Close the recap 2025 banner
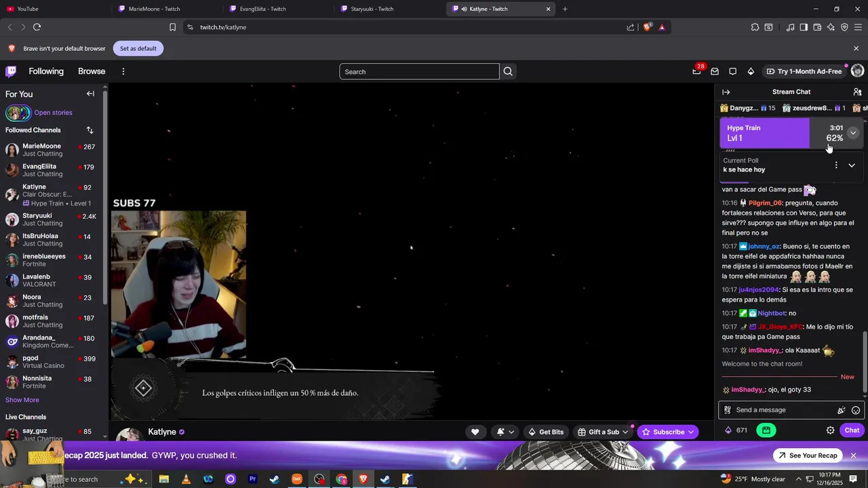Viewport: 868px width, 488px height. [x=853, y=455]
